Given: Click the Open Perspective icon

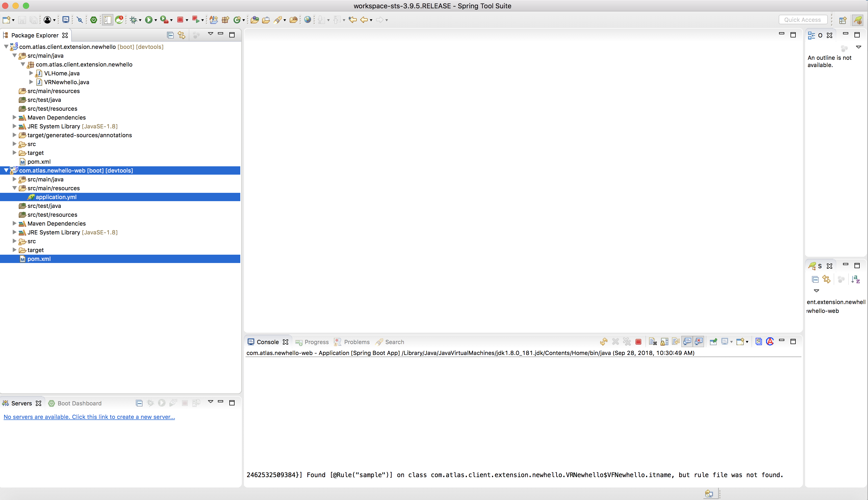Looking at the screenshot, I should [x=843, y=20].
